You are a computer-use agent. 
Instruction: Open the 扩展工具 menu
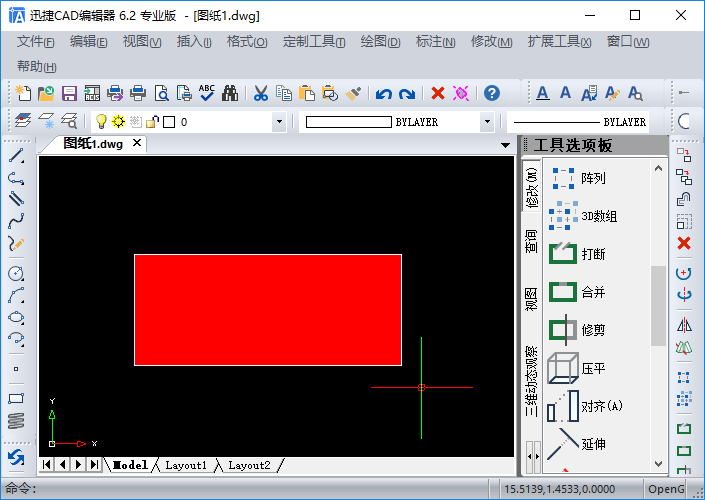coord(559,42)
